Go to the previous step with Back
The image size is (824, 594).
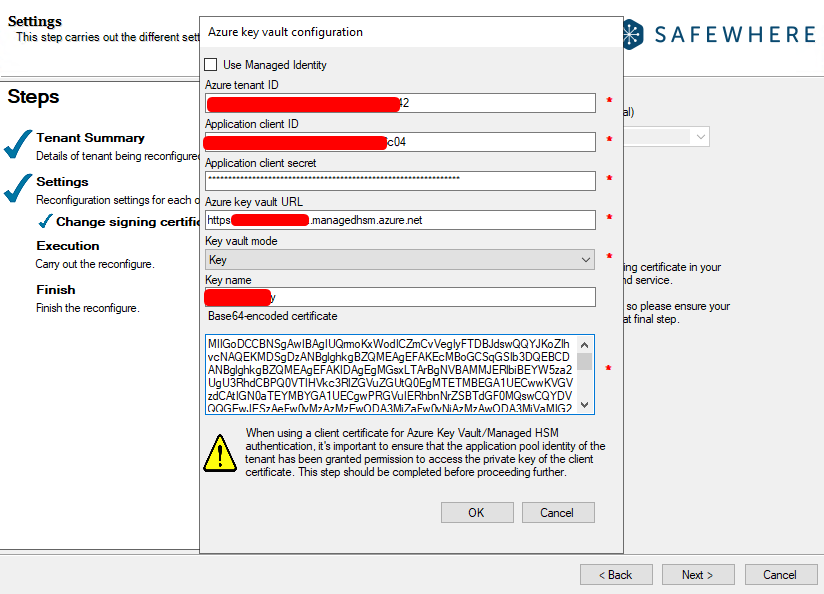click(615, 575)
